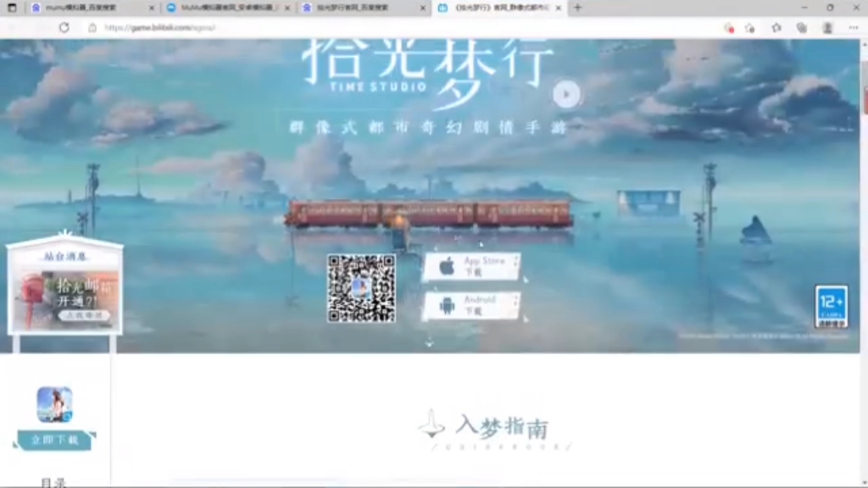
Task: Open the browser settings menu
Action: tap(855, 27)
